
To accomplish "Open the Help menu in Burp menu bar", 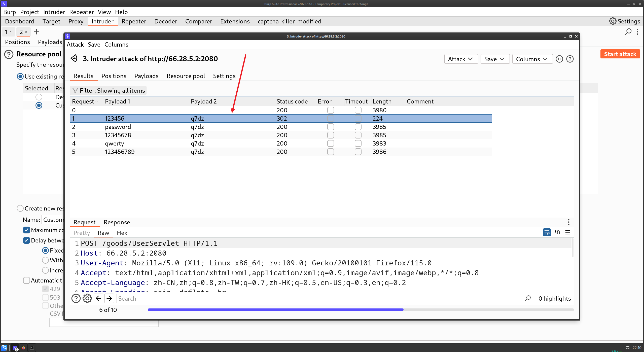I will coord(121,12).
